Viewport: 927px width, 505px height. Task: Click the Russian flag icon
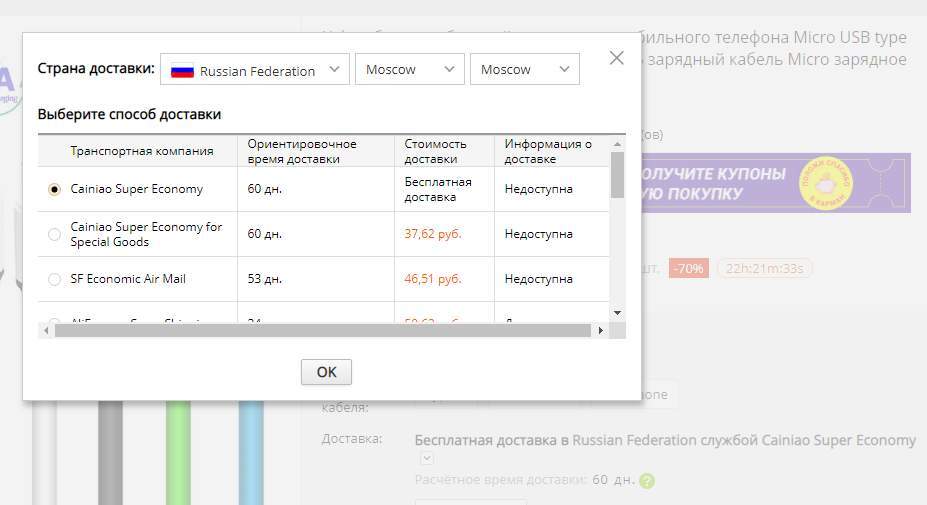click(182, 71)
